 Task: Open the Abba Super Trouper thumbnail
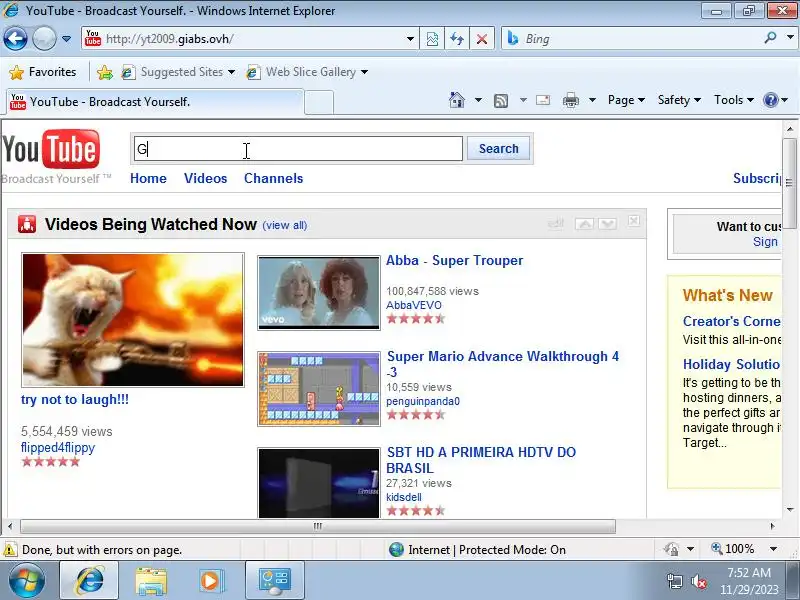[x=319, y=293]
